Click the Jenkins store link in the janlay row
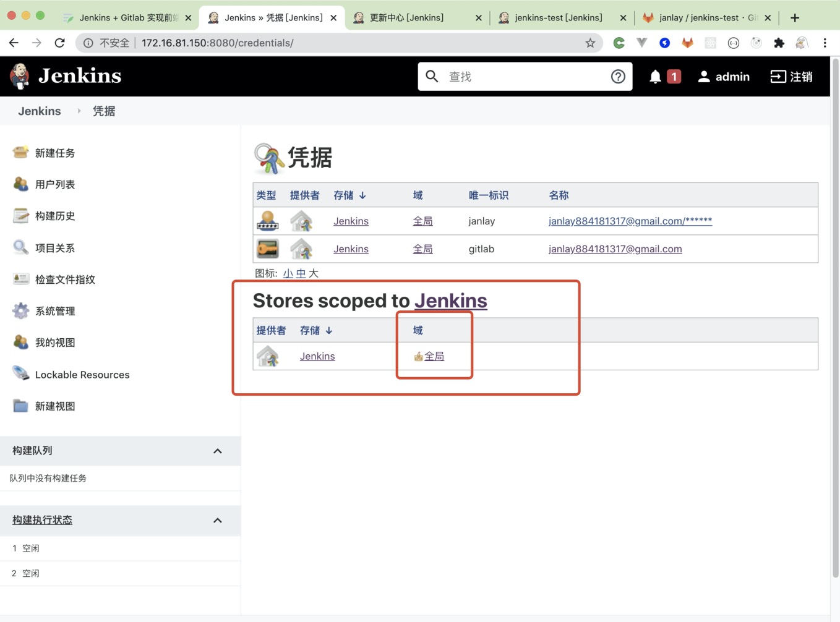840x622 pixels. [351, 221]
